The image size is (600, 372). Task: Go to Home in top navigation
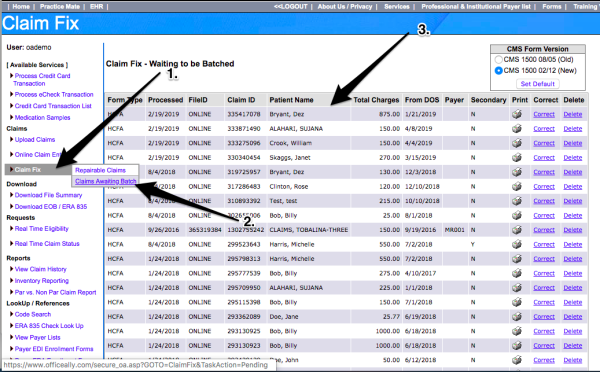coord(21,7)
